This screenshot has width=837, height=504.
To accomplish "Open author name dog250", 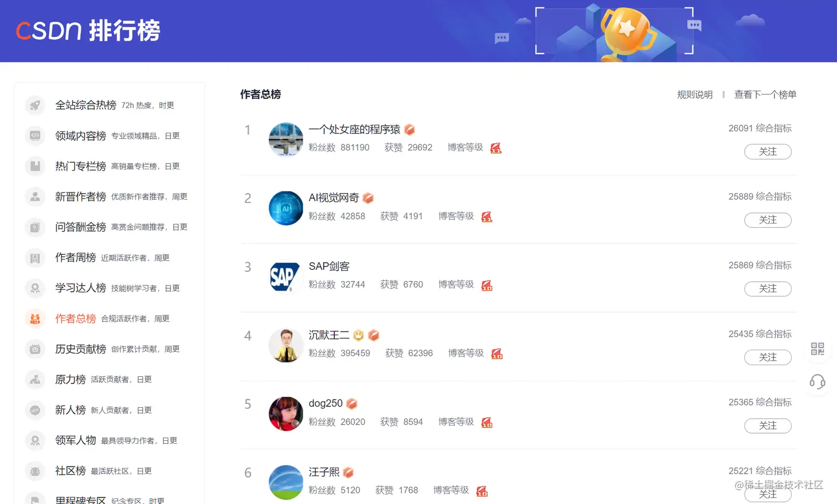I will 325,404.
